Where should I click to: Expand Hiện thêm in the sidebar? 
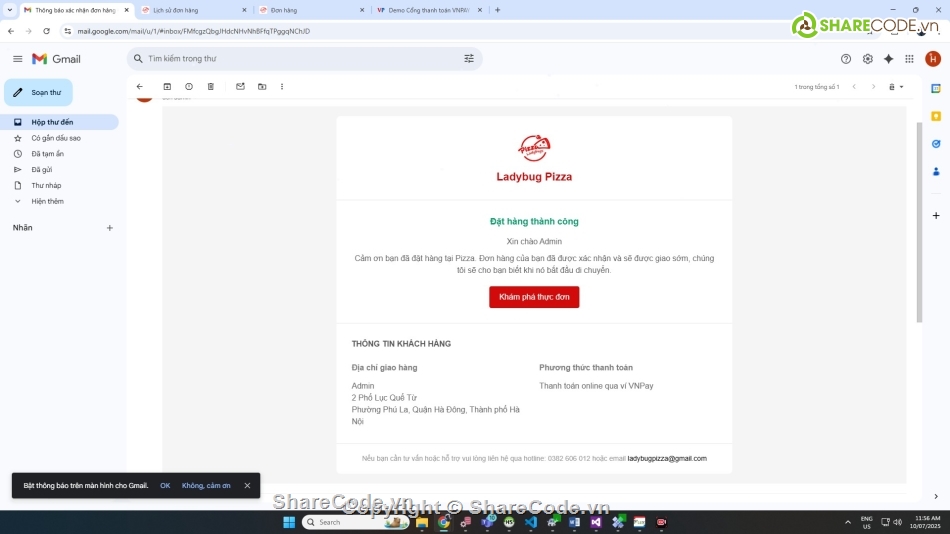pos(47,201)
